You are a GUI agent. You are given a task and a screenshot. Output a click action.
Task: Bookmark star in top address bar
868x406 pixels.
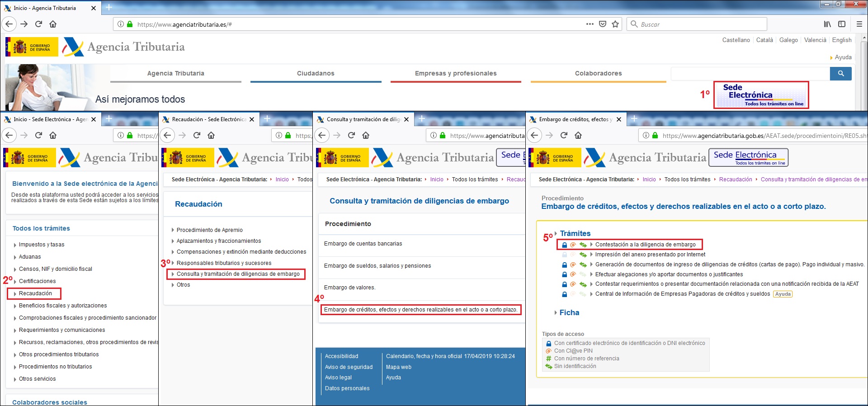[615, 24]
